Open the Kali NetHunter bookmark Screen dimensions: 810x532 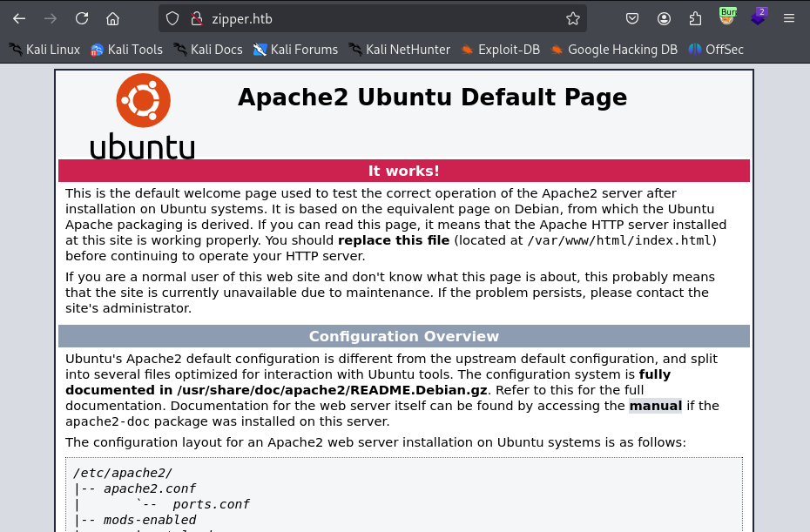tap(399, 50)
